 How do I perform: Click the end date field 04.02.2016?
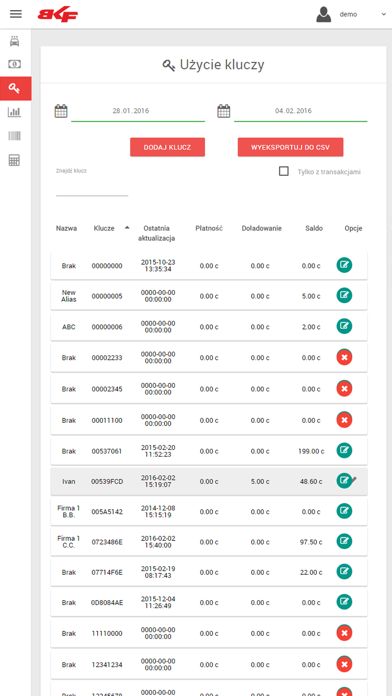(x=301, y=111)
